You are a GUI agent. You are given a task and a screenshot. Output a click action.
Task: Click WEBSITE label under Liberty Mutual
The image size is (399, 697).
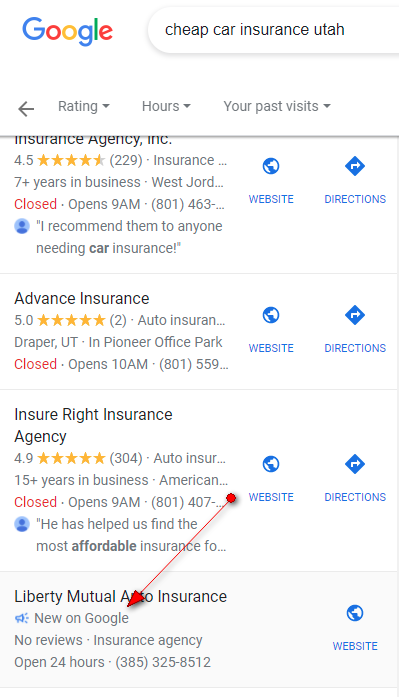(x=355, y=646)
